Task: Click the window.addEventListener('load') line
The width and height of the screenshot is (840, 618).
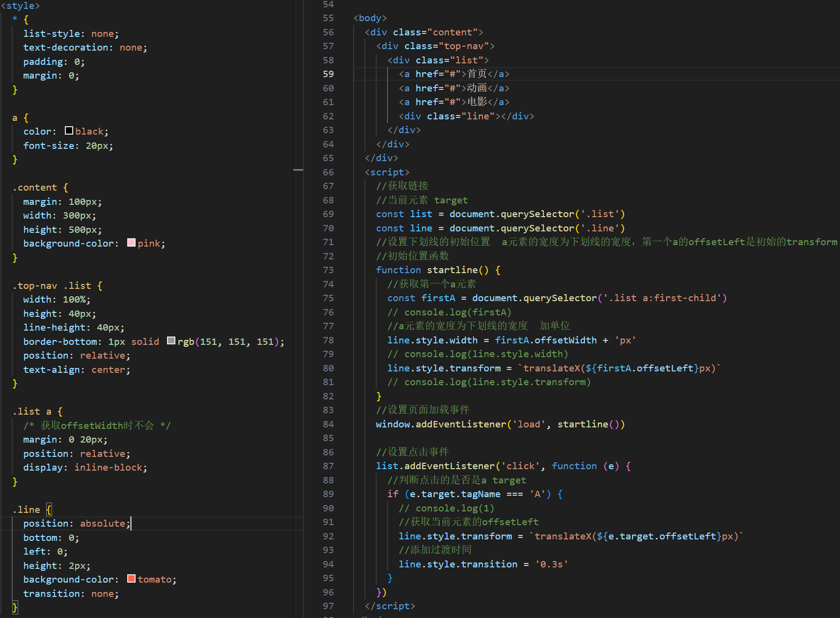Action: [x=501, y=424]
